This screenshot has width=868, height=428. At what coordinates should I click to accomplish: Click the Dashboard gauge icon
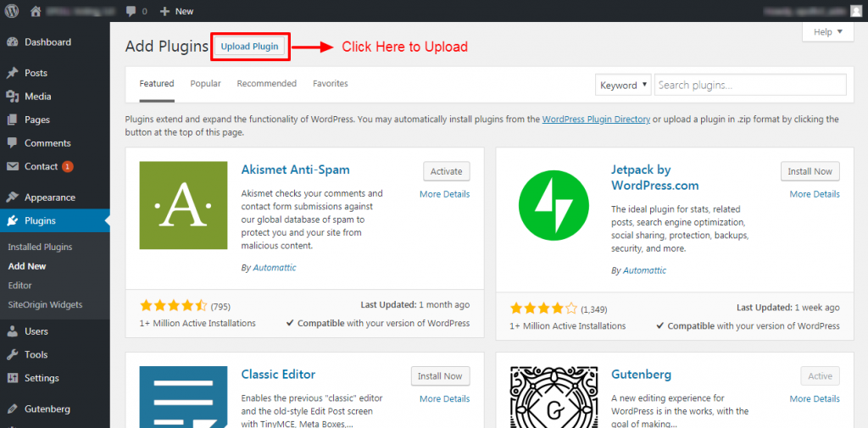coord(12,42)
